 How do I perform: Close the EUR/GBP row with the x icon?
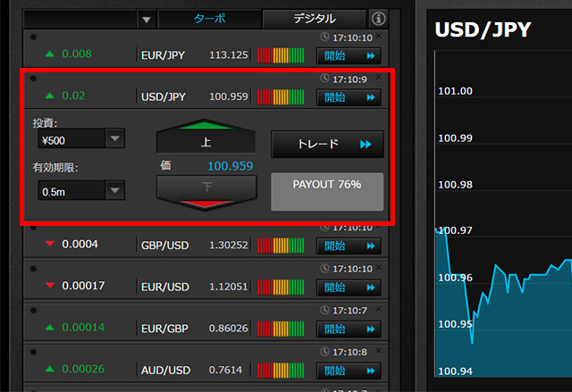click(379, 309)
